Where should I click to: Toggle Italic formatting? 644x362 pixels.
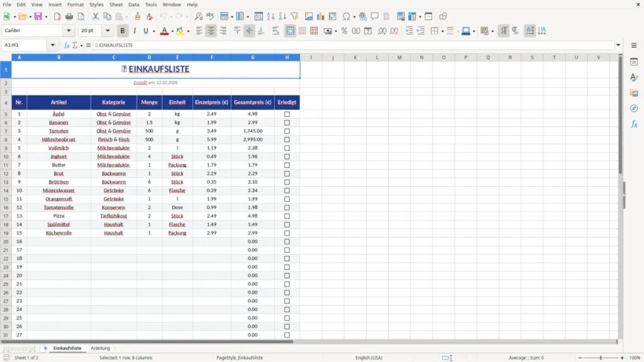pos(135,31)
